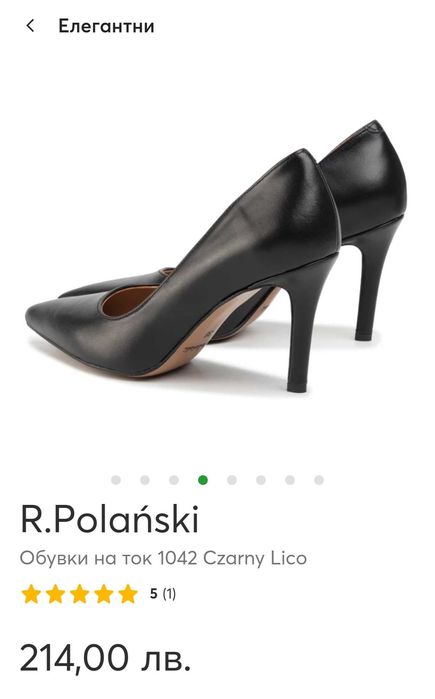The image size is (435, 699).
Task: Select the last image pagination dot
Action: tap(319, 480)
